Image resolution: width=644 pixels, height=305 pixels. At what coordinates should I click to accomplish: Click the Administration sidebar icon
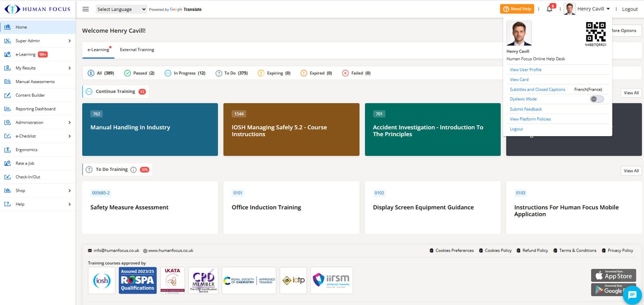(7, 122)
